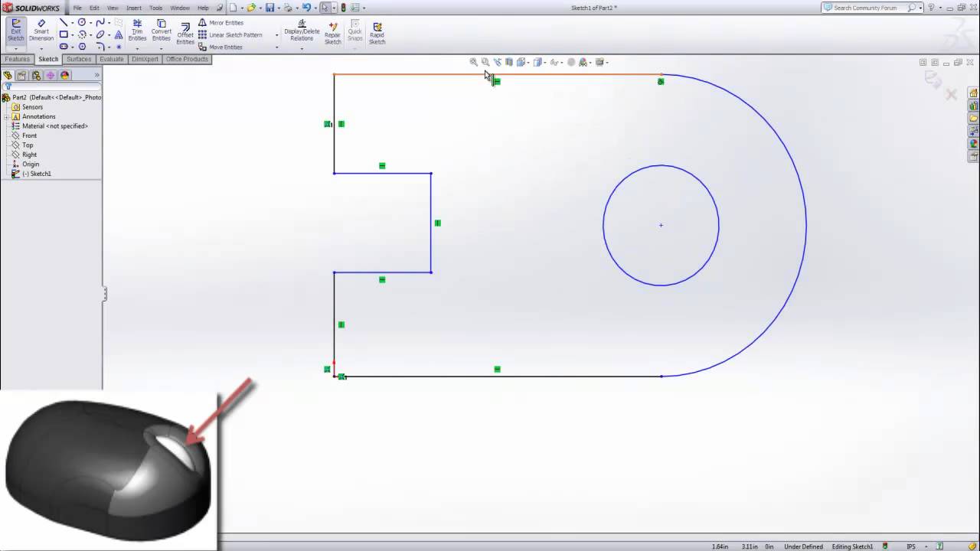Open the Insert menu
The image size is (980, 551).
pos(134,8)
